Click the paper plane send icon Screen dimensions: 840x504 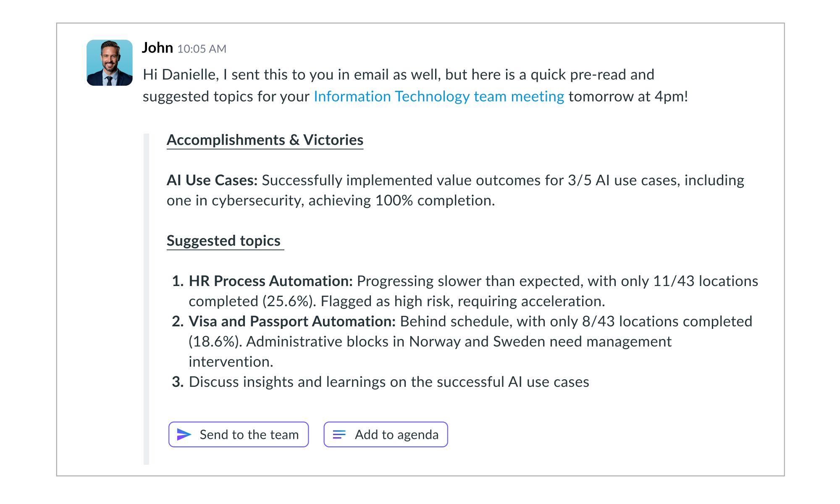(184, 434)
